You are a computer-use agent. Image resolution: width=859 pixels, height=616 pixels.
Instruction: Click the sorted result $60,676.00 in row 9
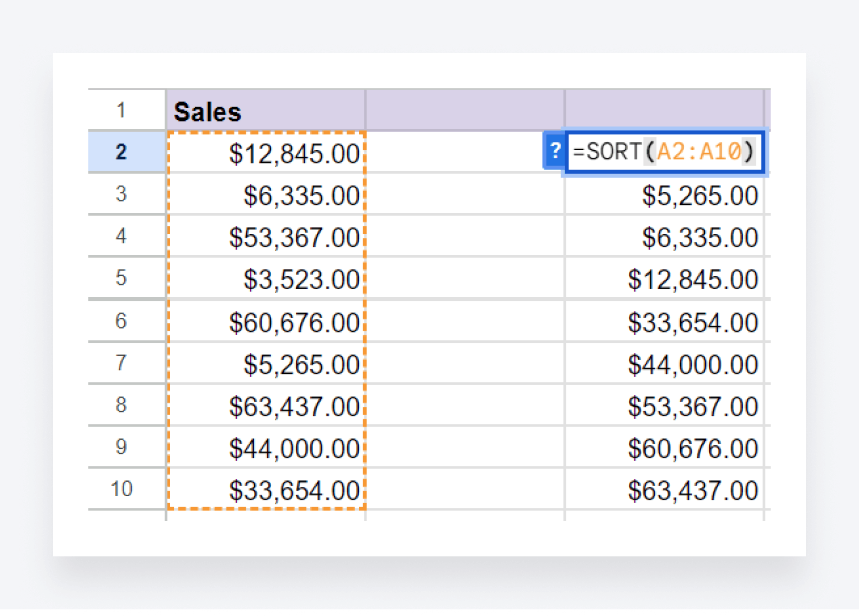click(x=665, y=447)
